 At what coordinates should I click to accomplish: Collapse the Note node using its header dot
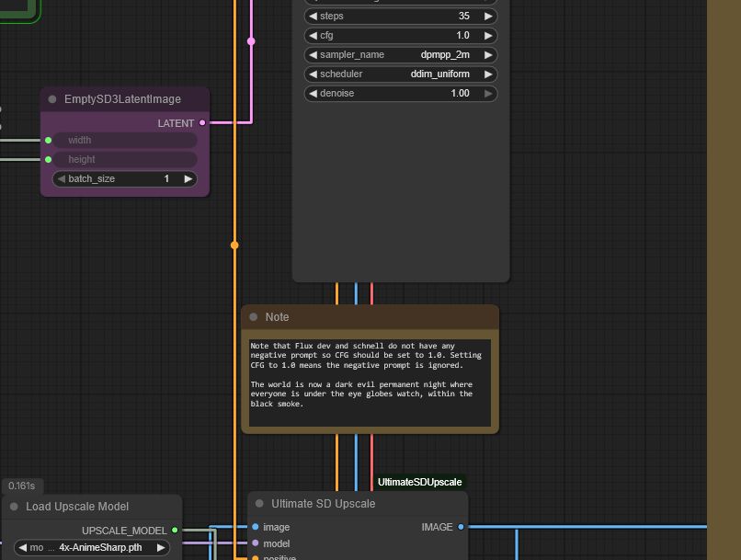pyautogui.click(x=254, y=317)
